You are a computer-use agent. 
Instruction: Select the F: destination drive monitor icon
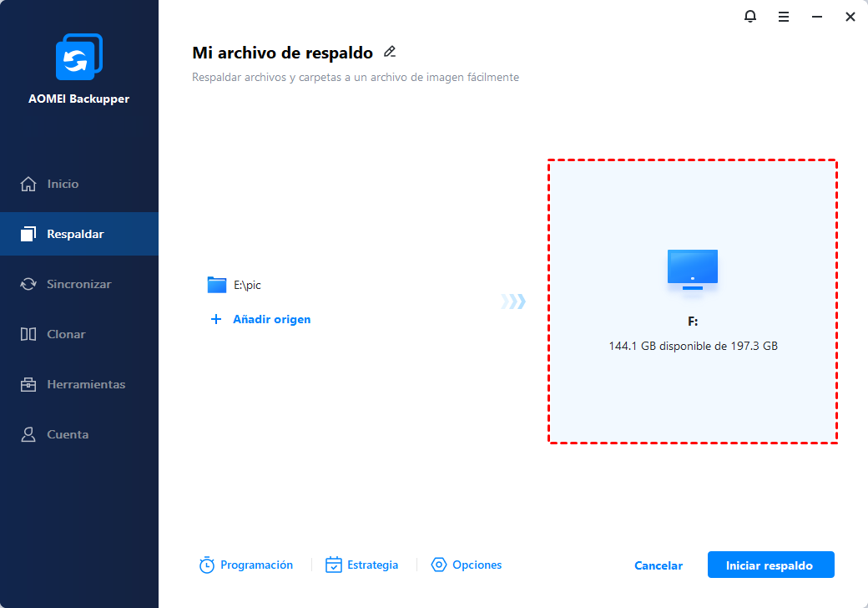(x=692, y=270)
